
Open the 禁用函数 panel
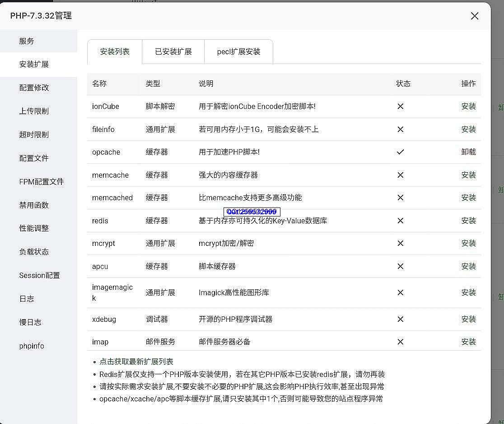pyautogui.click(x=34, y=205)
